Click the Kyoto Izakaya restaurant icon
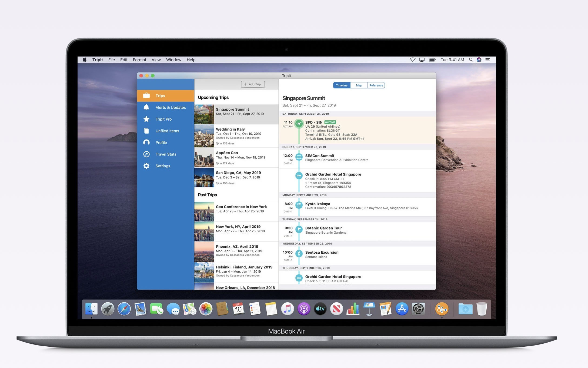This screenshot has height=368, width=588. (299, 205)
